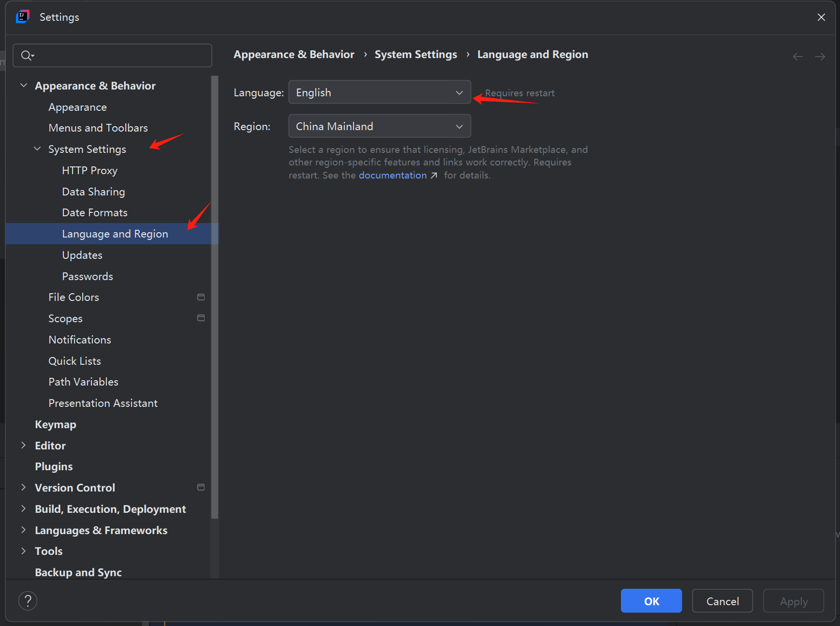Image resolution: width=840 pixels, height=626 pixels.
Task: Click the Version Control project-level icon
Action: coord(201,487)
